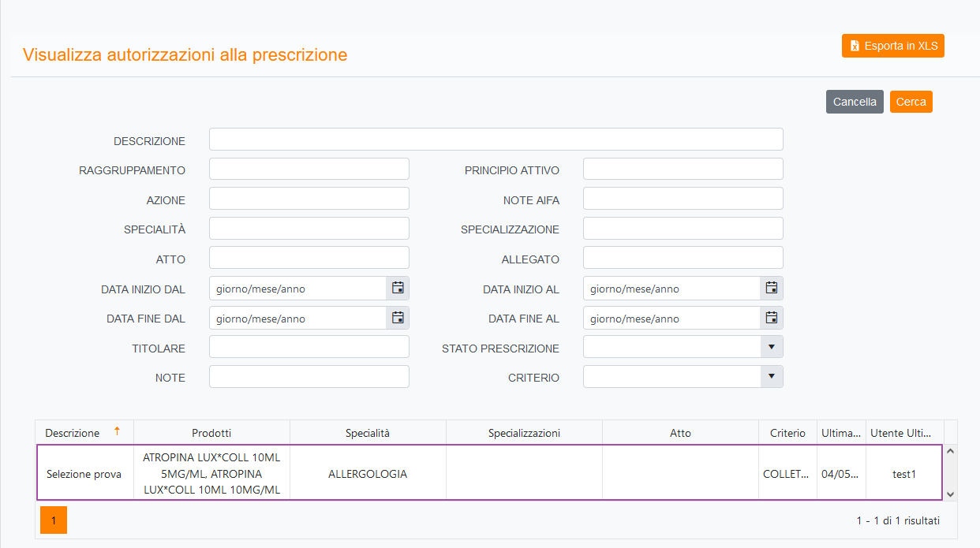Click the Criterio column header
The height and width of the screenshot is (548, 980).
click(787, 433)
